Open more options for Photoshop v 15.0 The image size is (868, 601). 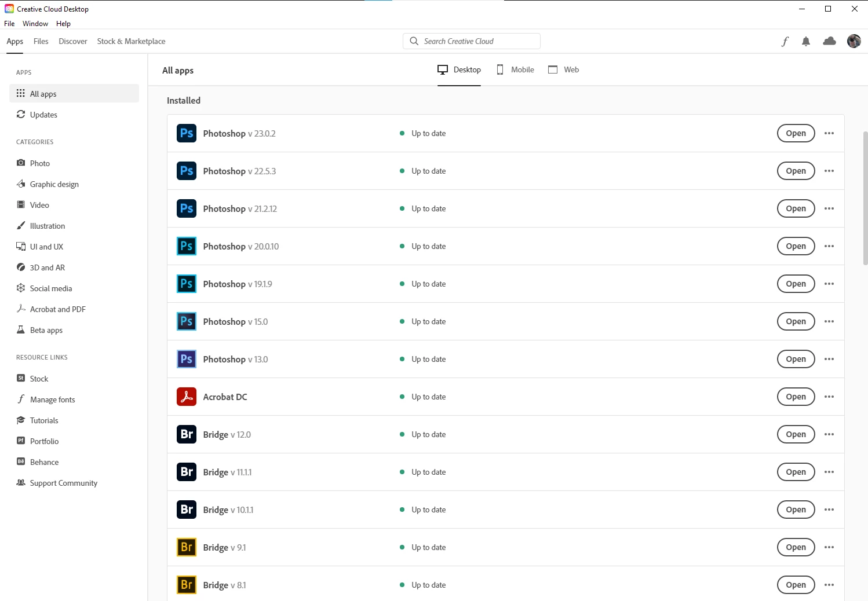coord(829,321)
